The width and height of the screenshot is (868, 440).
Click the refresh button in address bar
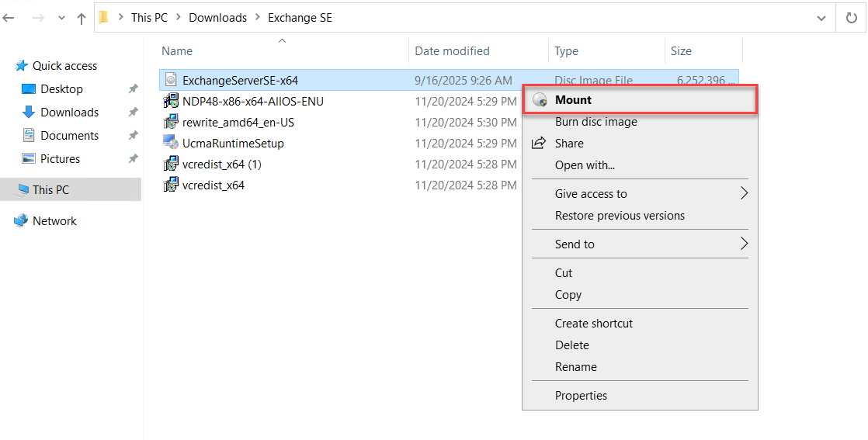[x=852, y=18]
